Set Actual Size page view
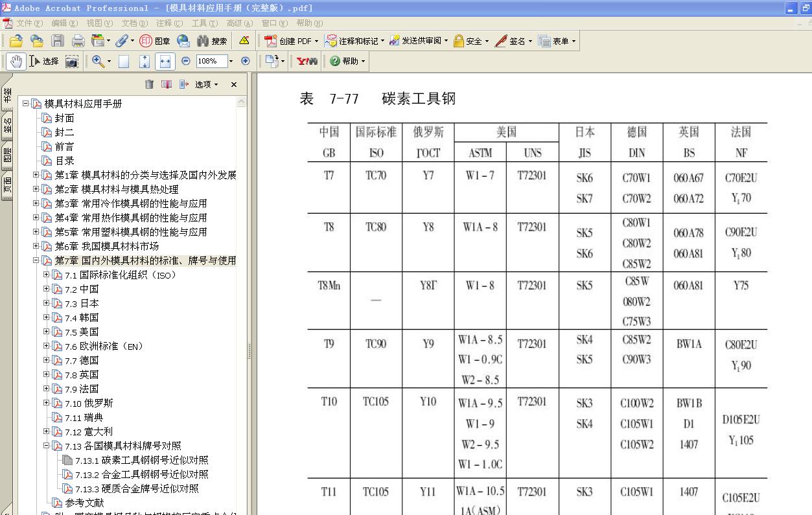Image resolution: width=812 pixels, height=515 pixels. 124,61
